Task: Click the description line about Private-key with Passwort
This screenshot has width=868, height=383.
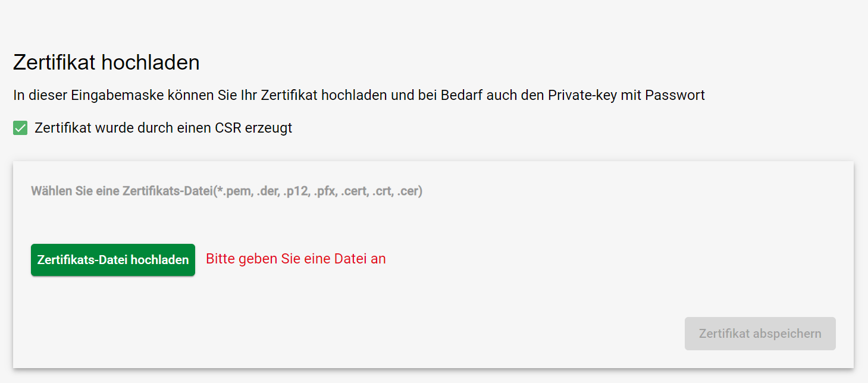Action: coord(358,95)
